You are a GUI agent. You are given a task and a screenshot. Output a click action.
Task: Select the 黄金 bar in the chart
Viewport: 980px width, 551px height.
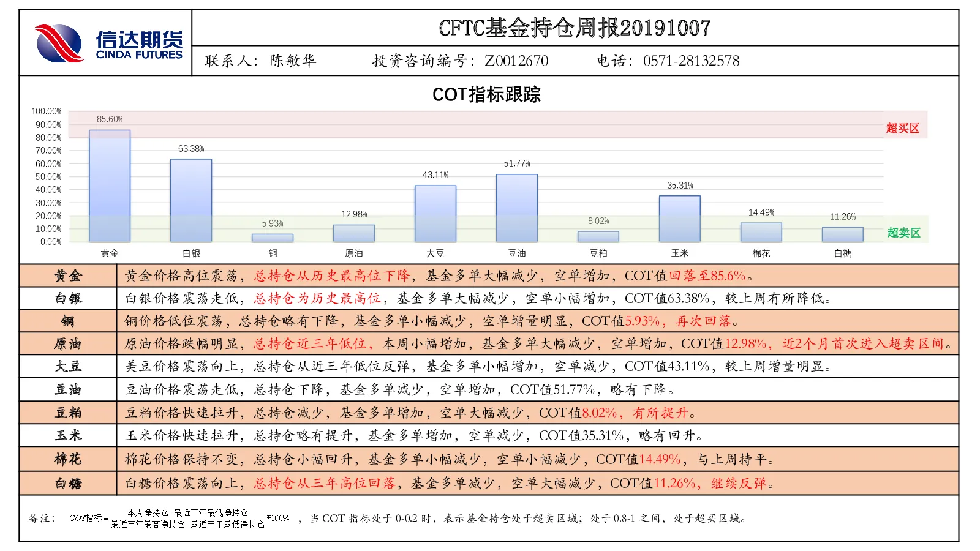coord(110,186)
